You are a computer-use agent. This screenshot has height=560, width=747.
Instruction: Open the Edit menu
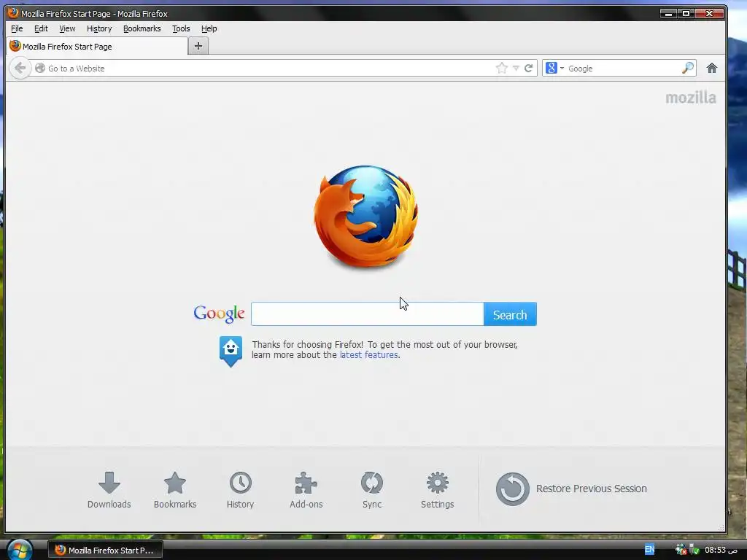(x=41, y=28)
